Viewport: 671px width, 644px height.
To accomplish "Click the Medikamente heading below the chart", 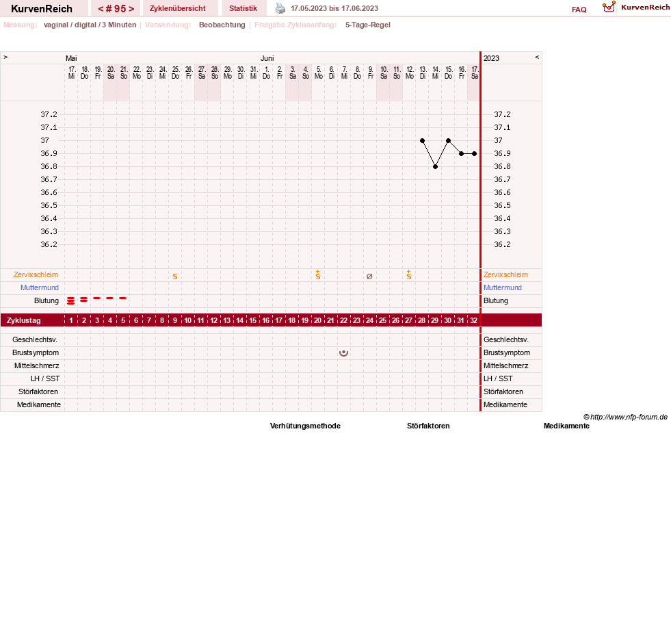I will 566,426.
